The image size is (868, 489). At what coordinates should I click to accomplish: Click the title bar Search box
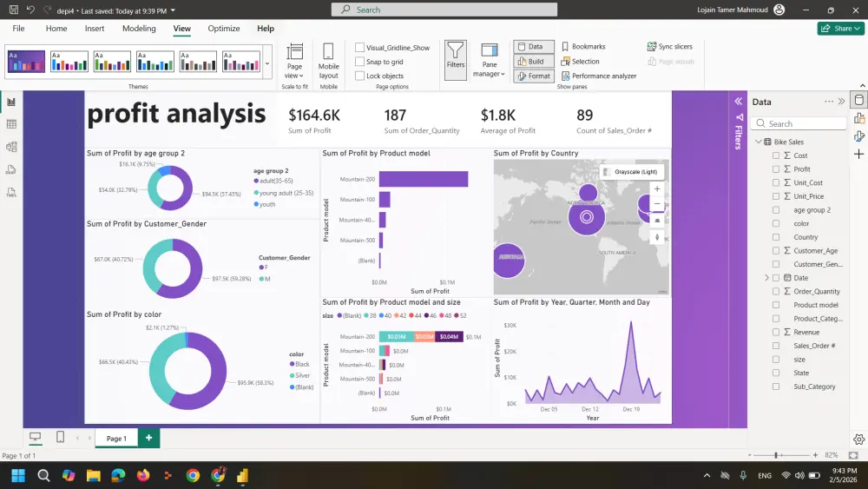coord(444,10)
